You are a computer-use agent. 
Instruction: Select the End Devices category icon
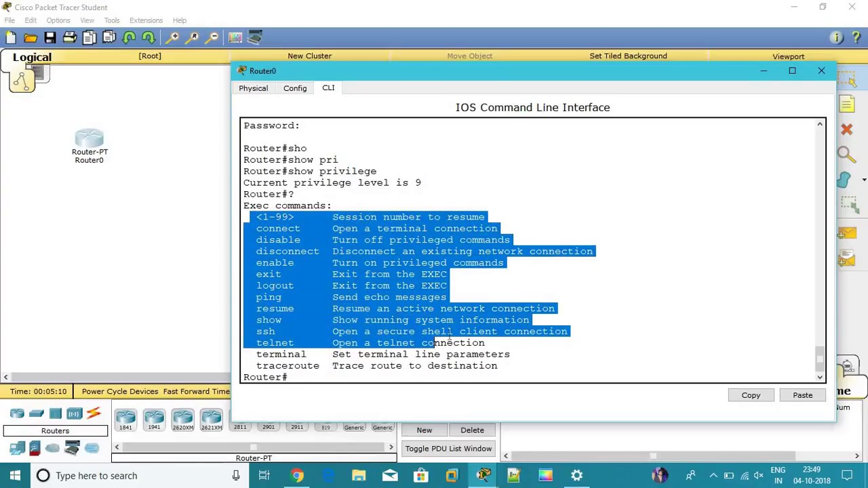[x=17, y=448]
